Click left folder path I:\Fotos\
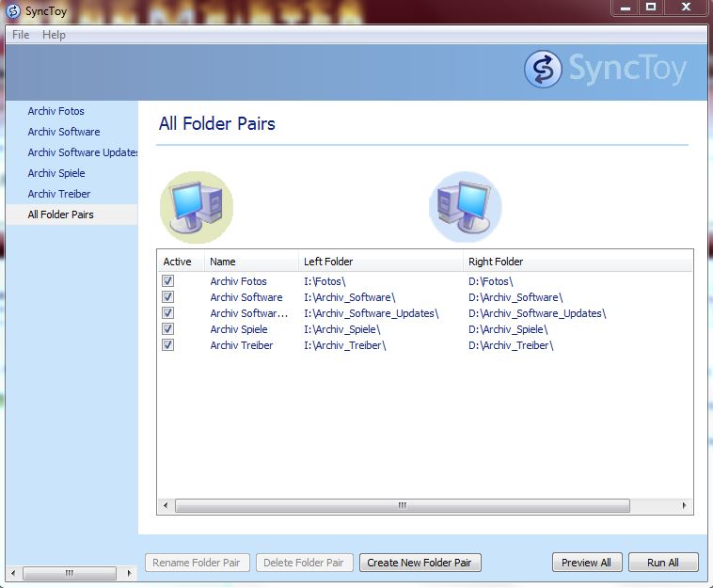Screen dimensions: 713x588 point(325,281)
